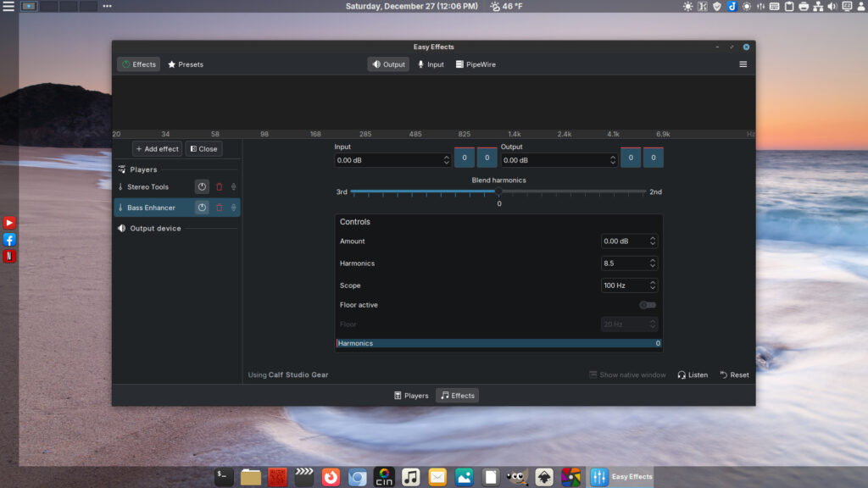868x488 pixels.
Task: Grab the Bass Enhancer reorder handle
Action: tap(233, 208)
